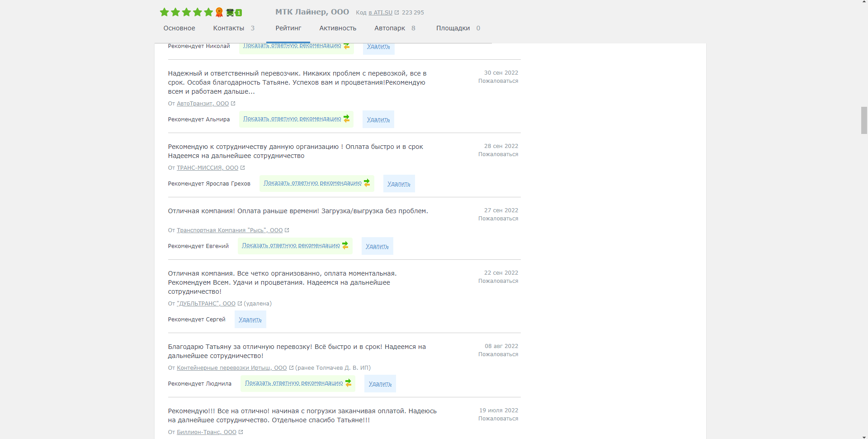The image size is (868, 439).
Task: Click swap arrows icon in Евгений's row
Action: [345, 245]
